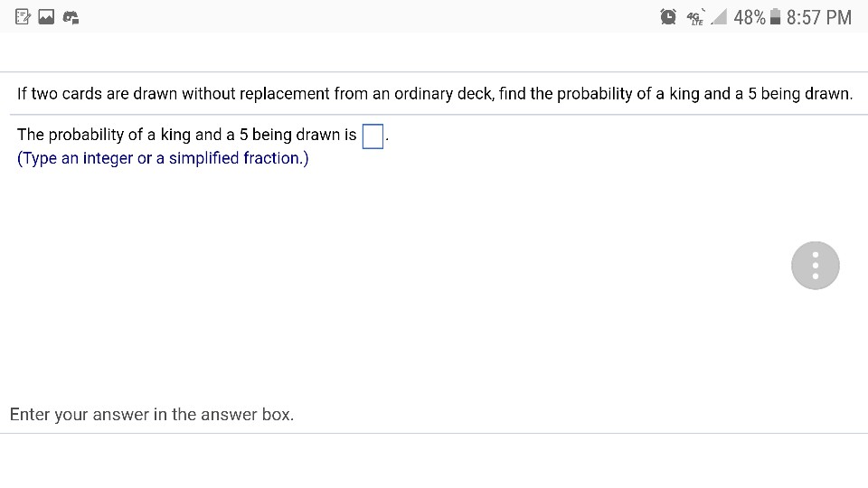Image resolution: width=868 pixels, height=488 pixels.
Task: Focus the empty answer input box
Action: [x=372, y=136]
